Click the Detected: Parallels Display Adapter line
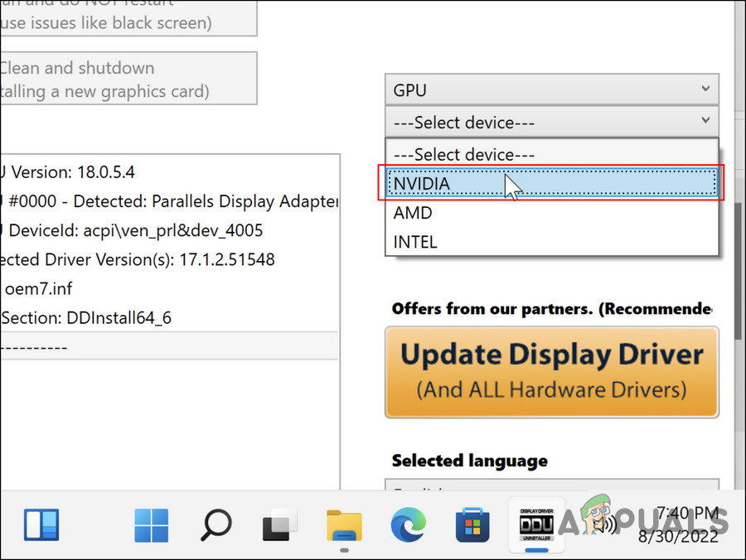 (169, 201)
